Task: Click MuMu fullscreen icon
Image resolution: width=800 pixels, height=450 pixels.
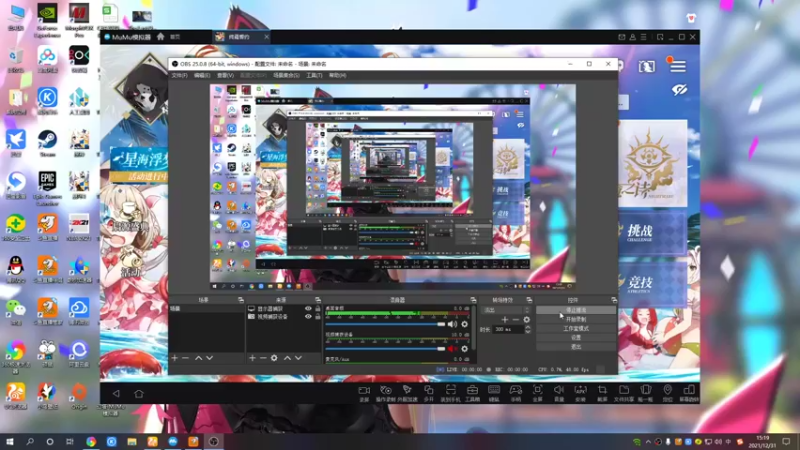Action: click(x=537, y=391)
